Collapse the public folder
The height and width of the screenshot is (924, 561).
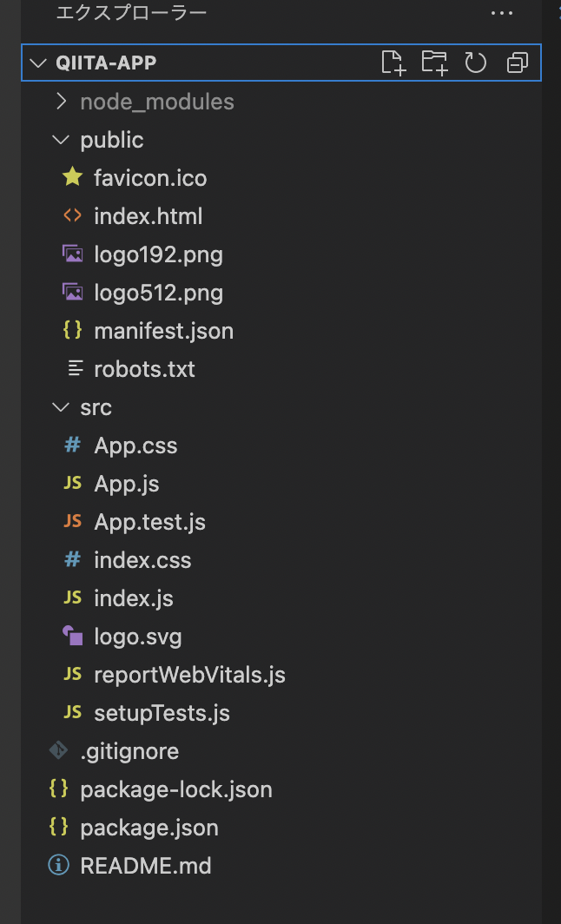pyautogui.click(x=61, y=140)
